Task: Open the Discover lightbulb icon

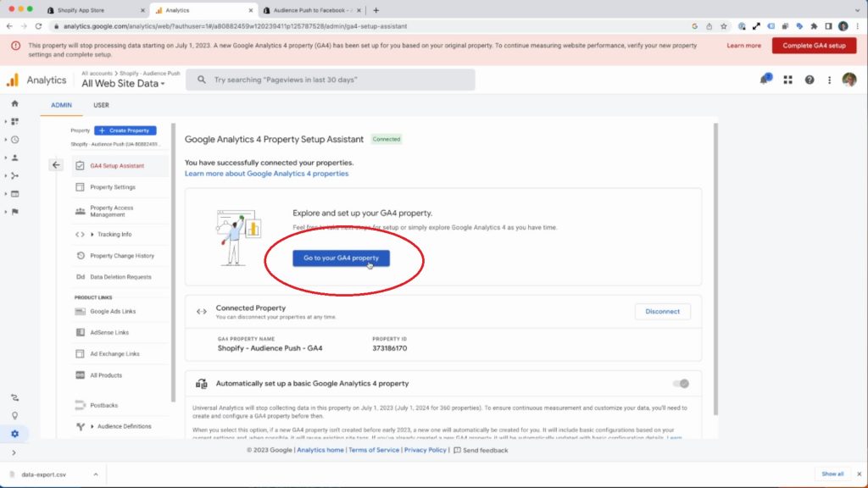Action: tap(15, 415)
